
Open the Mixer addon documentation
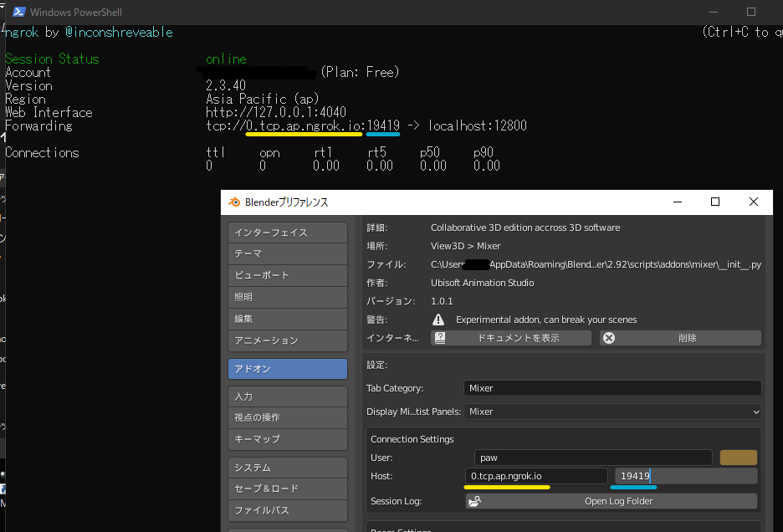click(511, 337)
